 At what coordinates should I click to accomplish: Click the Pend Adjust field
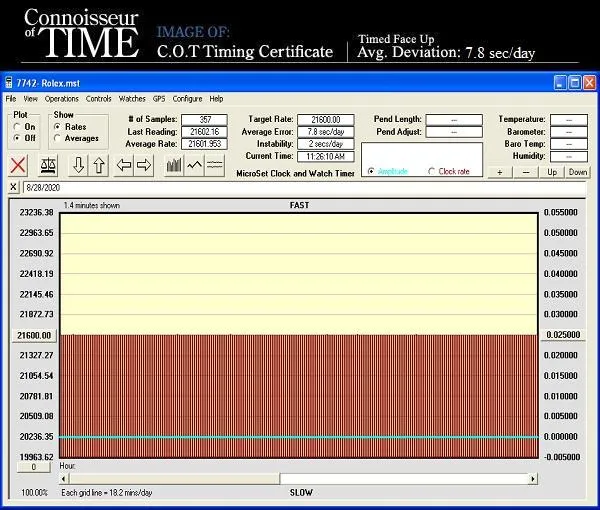coord(454,132)
